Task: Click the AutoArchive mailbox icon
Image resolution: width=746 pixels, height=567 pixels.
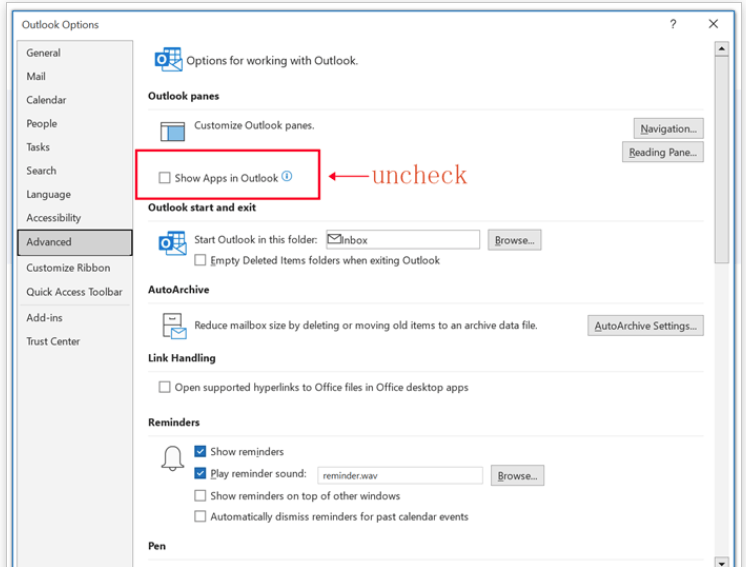Action: click(174, 326)
